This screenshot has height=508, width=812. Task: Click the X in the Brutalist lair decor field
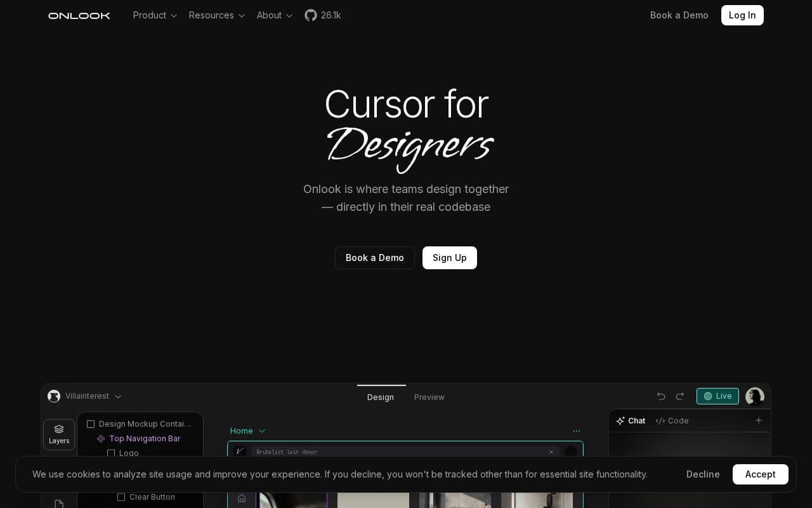point(551,452)
